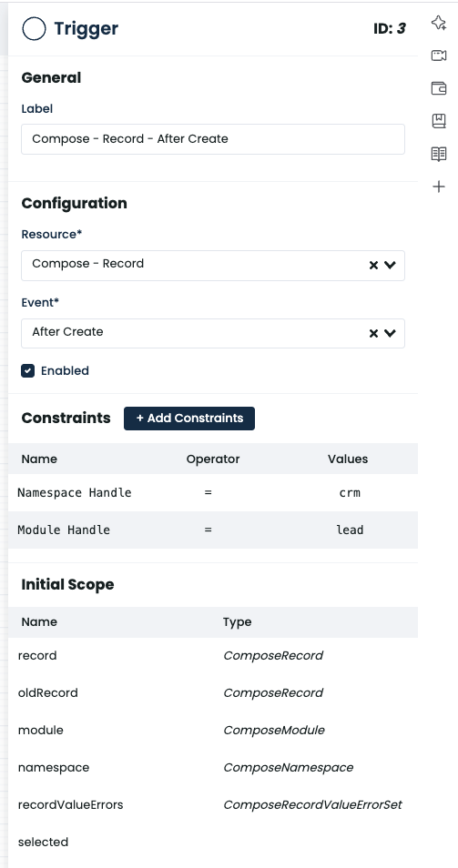Click the Add Constraints button

(189, 419)
